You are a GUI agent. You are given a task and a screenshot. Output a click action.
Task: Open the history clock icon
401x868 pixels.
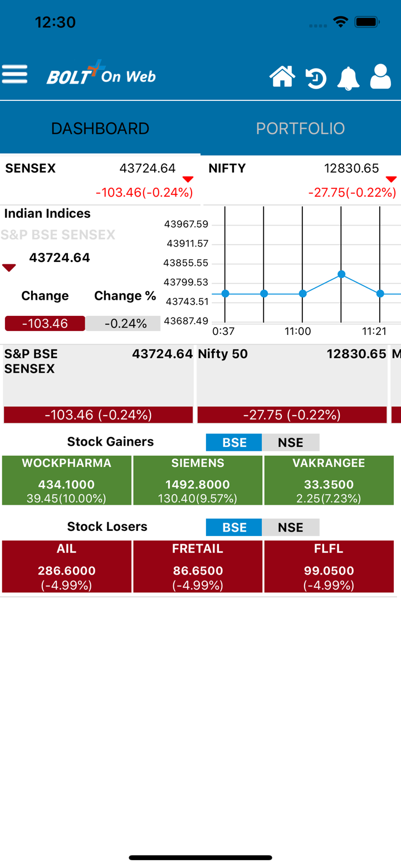point(316,78)
